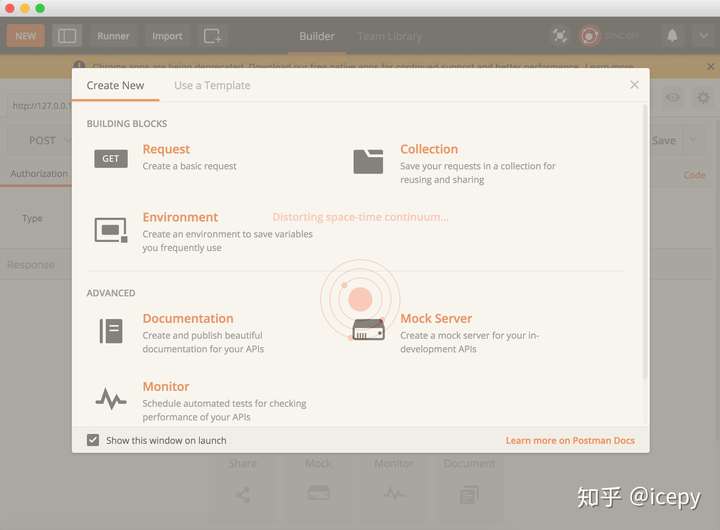
Task: Open the Save button dropdown arrow
Action: [x=693, y=140]
